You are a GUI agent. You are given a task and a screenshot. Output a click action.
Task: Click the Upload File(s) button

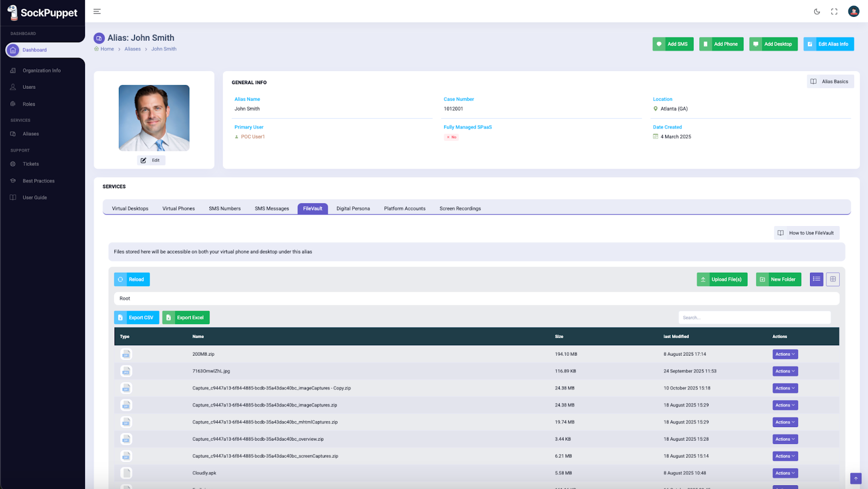(x=722, y=279)
